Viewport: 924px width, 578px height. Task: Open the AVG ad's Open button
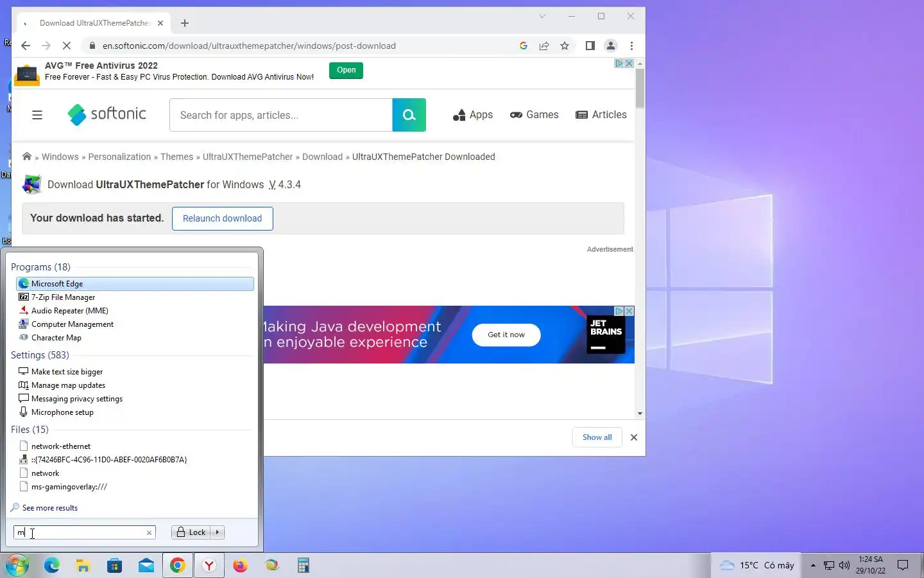point(346,70)
